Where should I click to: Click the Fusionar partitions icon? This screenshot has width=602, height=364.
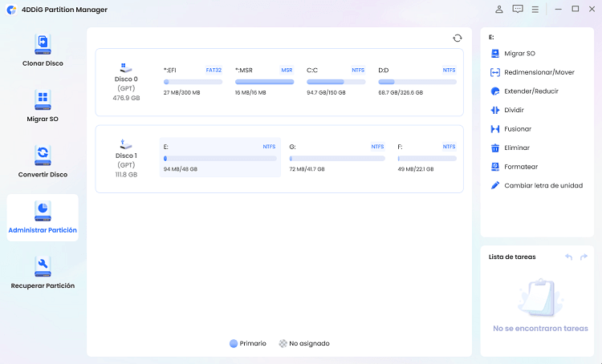pyautogui.click(x=496, y=129)
